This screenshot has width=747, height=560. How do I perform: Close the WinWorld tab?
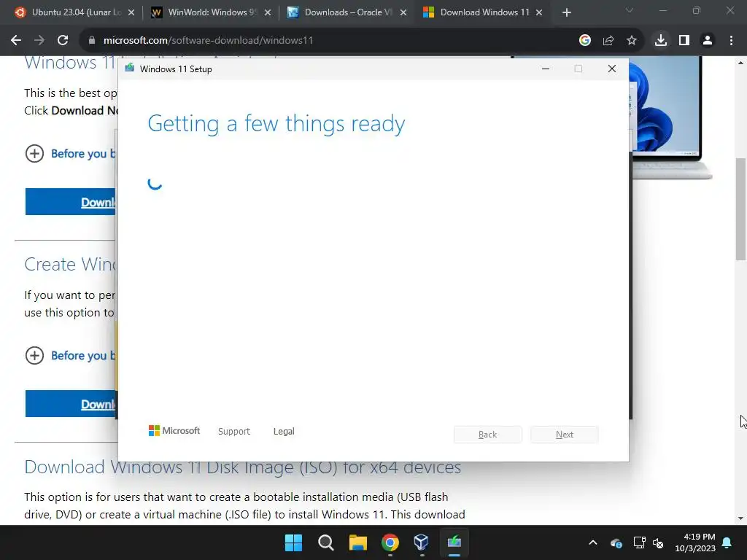(268, 13)
